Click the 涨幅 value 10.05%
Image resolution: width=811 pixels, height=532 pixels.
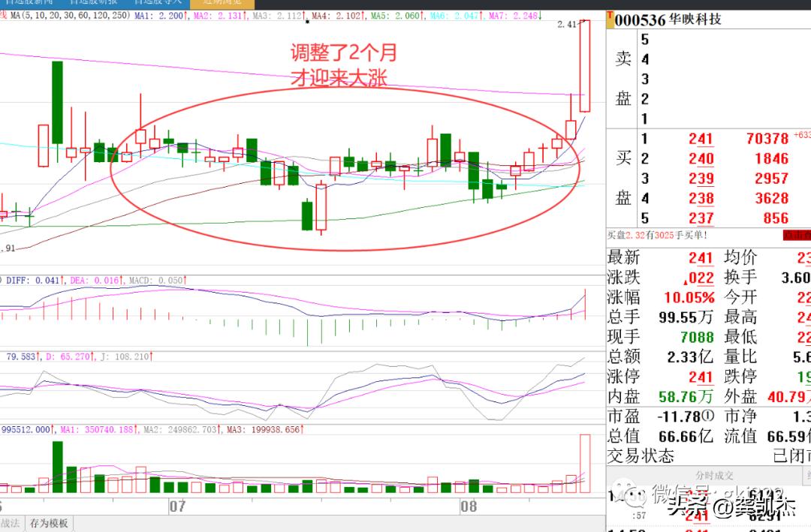click(689, 297)
